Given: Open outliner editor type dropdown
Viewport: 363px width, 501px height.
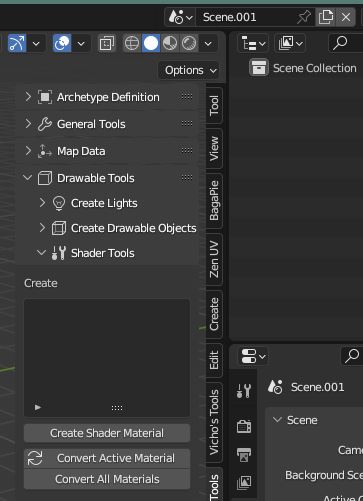Looking at the screenshot, I should click(x=253, y=43).
